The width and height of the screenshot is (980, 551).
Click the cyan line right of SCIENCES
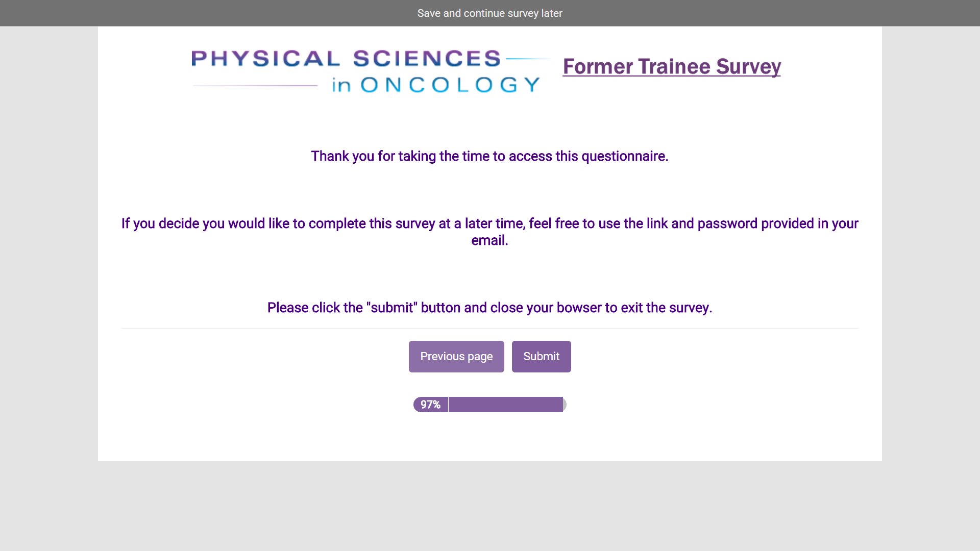pyautogui.click(x=528, y=59)
